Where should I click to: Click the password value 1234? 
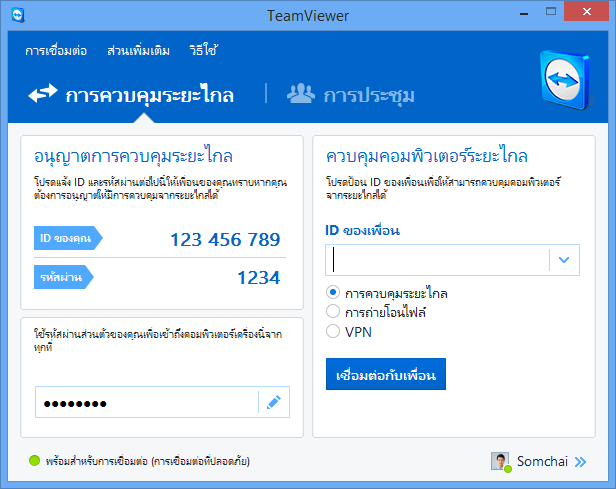coord(259,278)
